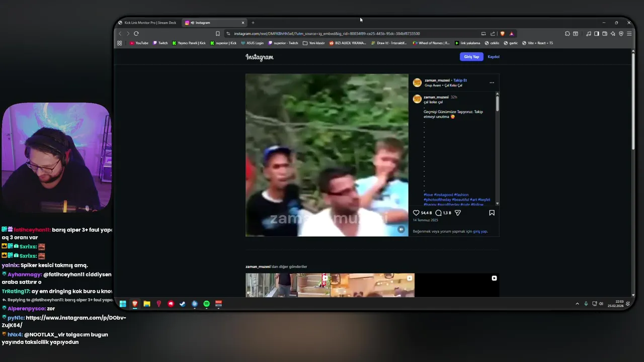Open comments via the speech bubble icon
This screenshot has width=644, height=362.
coord(438,213)
